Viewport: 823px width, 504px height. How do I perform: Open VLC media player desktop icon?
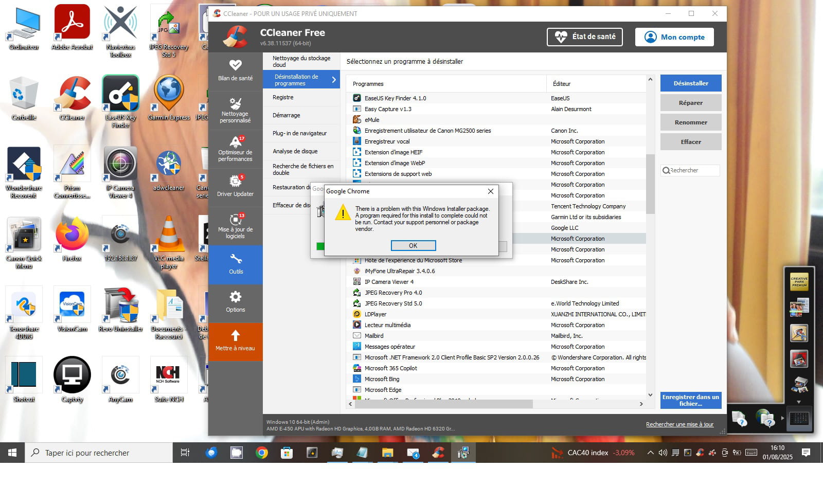pos(169,243)
